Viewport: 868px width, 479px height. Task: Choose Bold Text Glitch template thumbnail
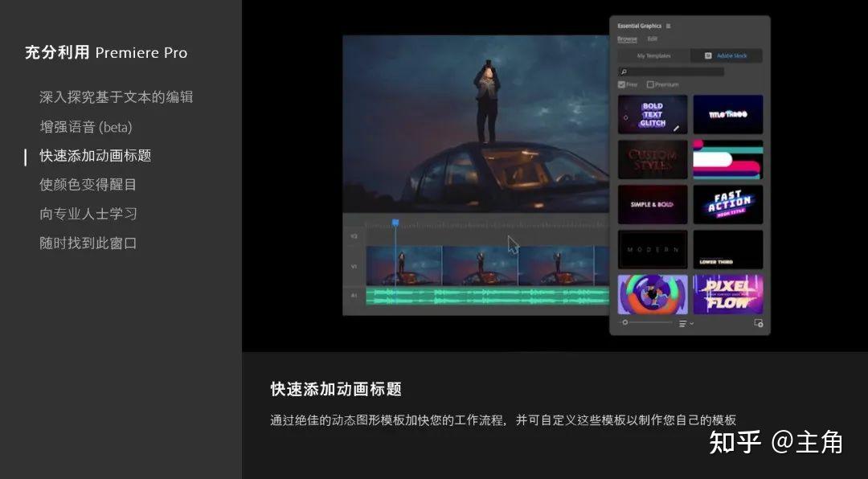coord(653,114)
